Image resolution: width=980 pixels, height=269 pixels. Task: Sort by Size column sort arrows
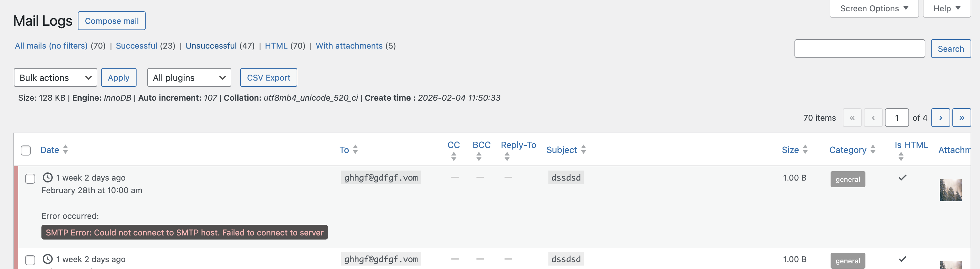805,150
